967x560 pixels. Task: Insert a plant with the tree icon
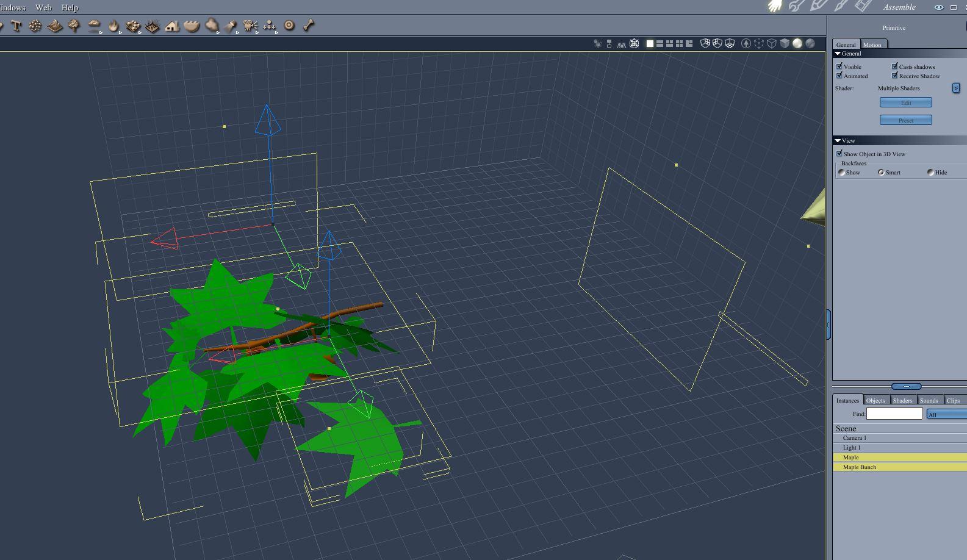(74, 26)
